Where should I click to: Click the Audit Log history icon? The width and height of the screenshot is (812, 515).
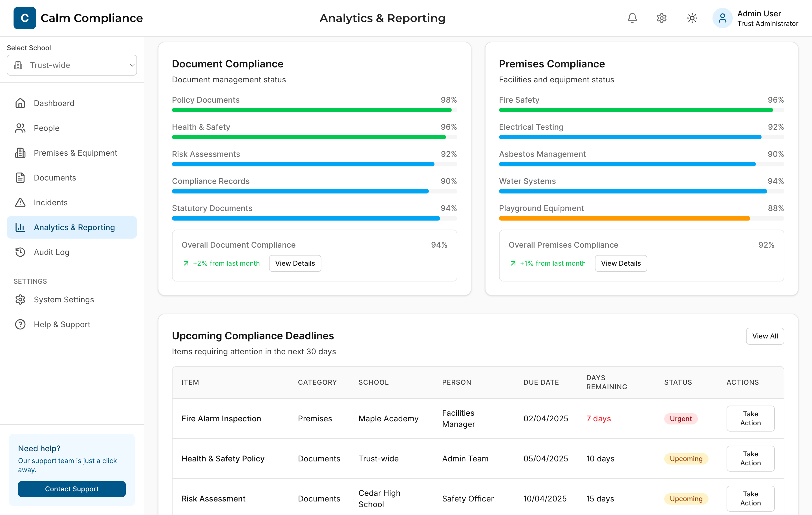20,252
